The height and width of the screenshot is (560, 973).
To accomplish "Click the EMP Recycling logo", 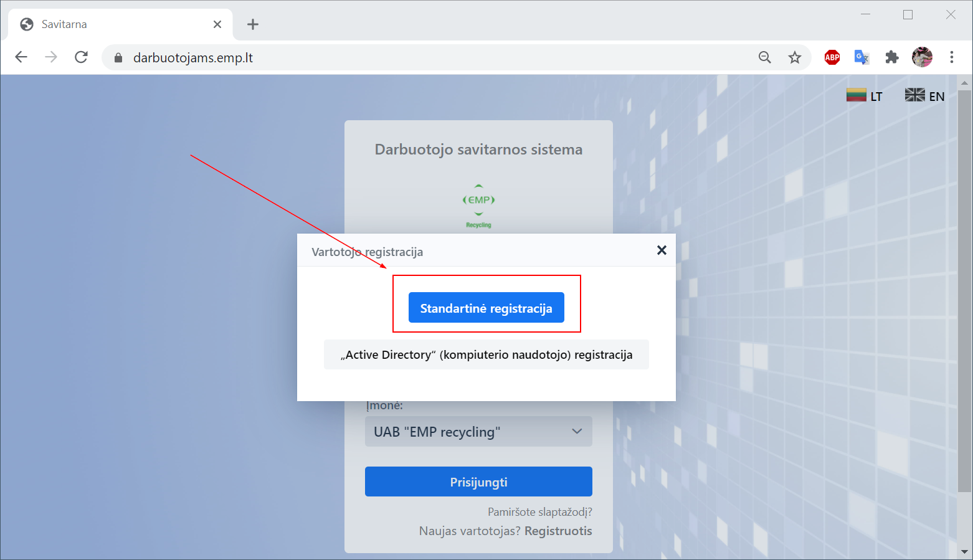I will 478,207.
